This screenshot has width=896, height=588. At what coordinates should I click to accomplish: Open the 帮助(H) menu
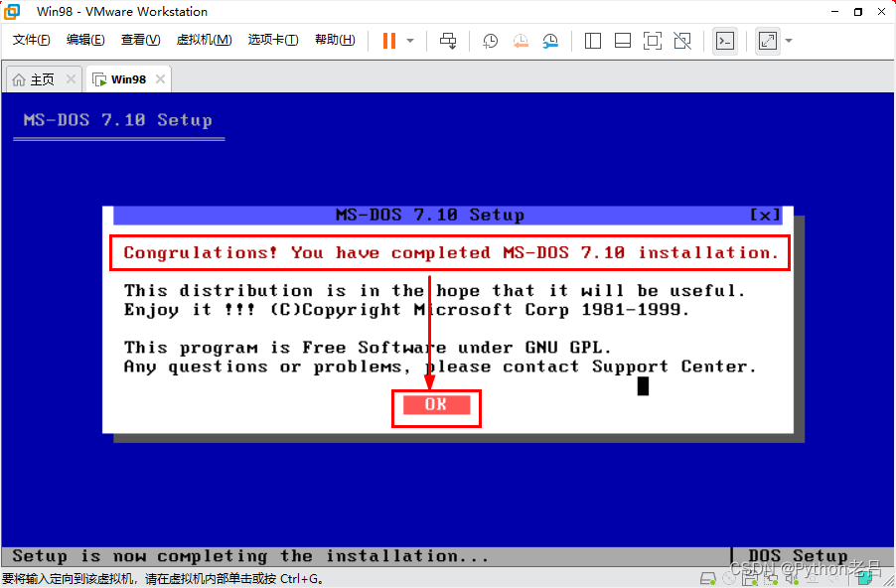point(335,40)
